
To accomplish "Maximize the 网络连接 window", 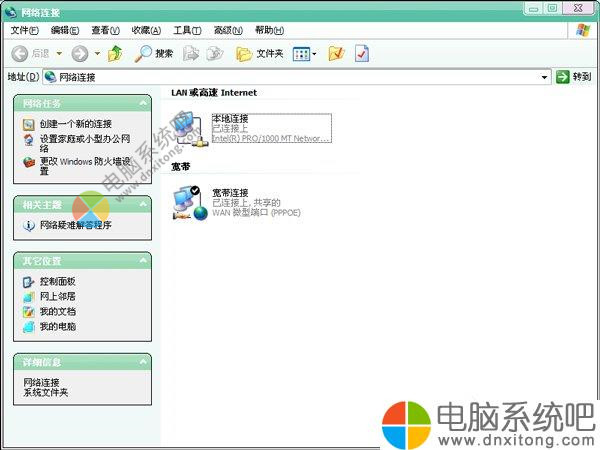I will [x=552, y=8].
